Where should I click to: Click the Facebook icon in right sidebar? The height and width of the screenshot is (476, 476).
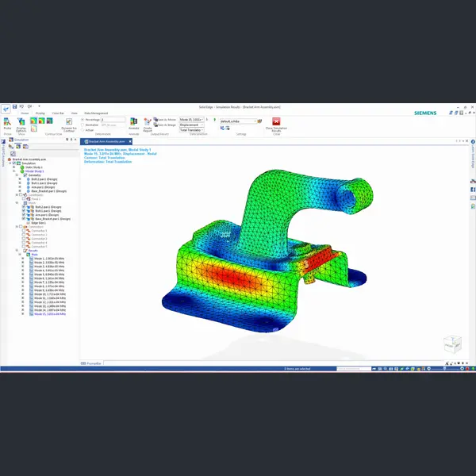[x=473, y=190]
